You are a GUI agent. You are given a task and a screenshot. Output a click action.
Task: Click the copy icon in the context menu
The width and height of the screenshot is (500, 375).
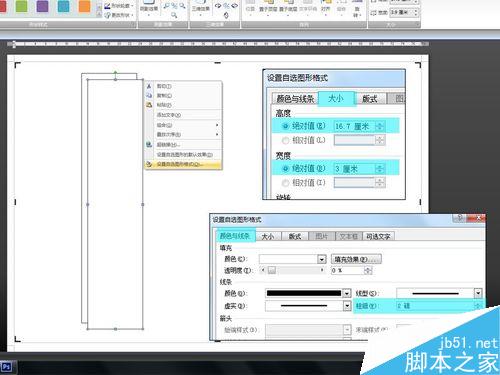[x=149, y=95]
